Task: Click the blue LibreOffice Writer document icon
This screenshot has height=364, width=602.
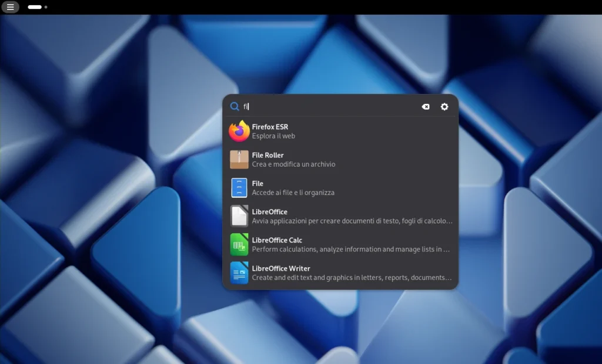Action: click(239, 272)
